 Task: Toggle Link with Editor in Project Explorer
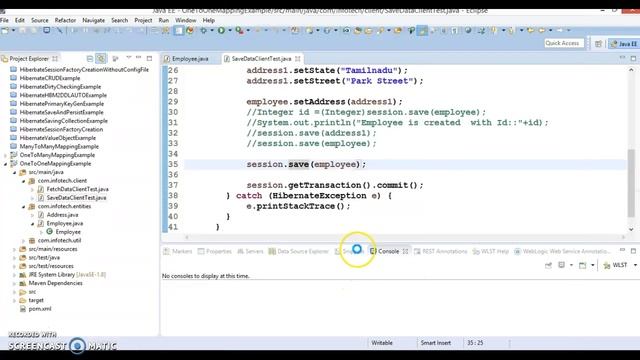tap(101, 59)
